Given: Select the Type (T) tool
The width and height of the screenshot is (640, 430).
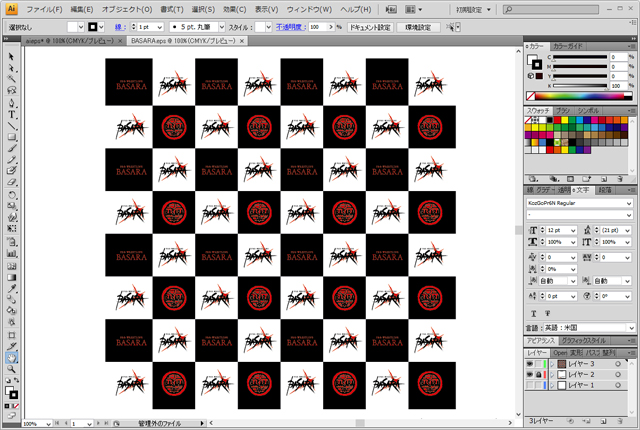Looking at the screenshot, I should click(x=11, y=114).
